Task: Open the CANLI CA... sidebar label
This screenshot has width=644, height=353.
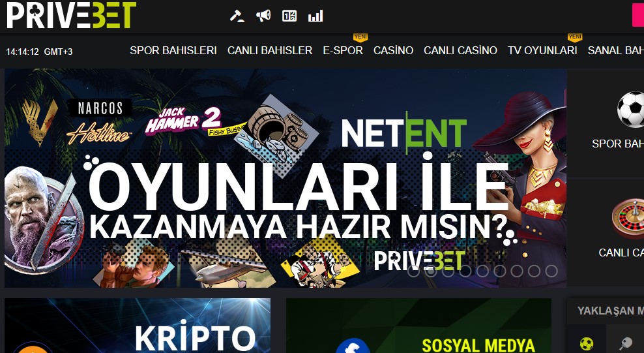Action: point(621,253)
